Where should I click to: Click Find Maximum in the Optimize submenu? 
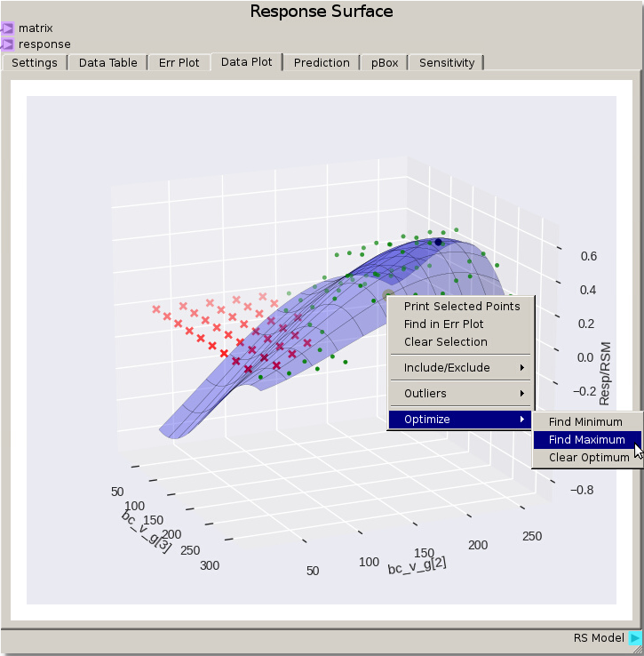586,440
